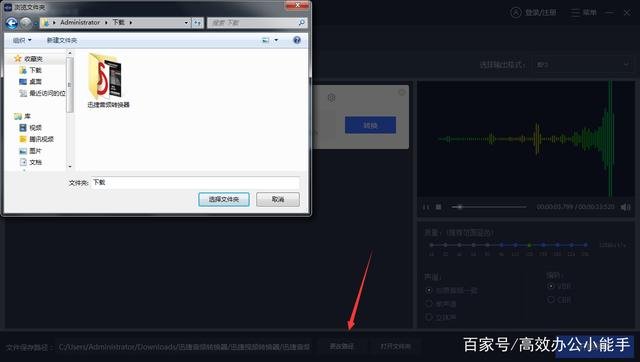Image resolution: width=640 pixels, height=362 pixels.
Task: Confirm with 选择文件夹 button
Action: point(224,199)
